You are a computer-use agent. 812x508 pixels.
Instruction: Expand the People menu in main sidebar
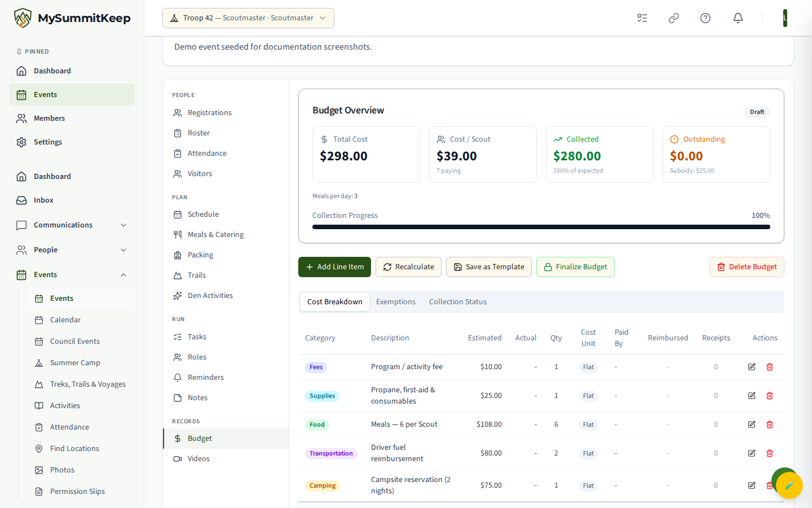[72, 250]
